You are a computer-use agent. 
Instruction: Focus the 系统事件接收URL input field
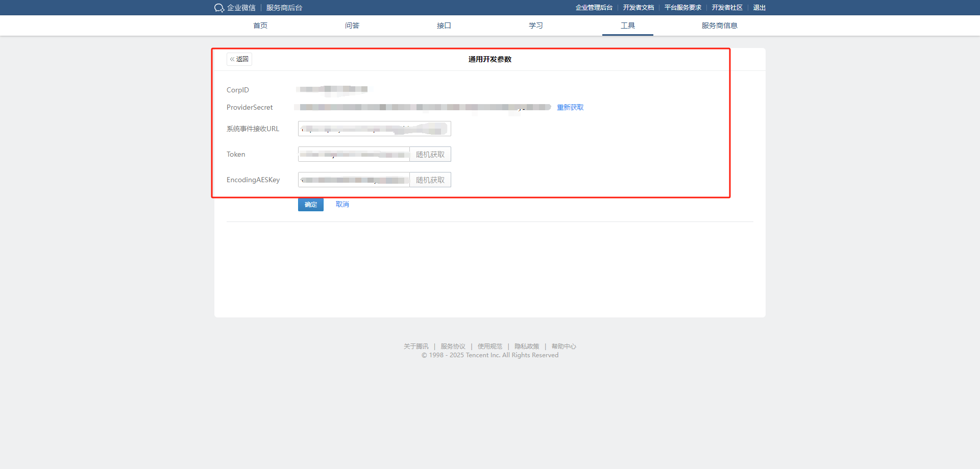click(x=374, y=129)
